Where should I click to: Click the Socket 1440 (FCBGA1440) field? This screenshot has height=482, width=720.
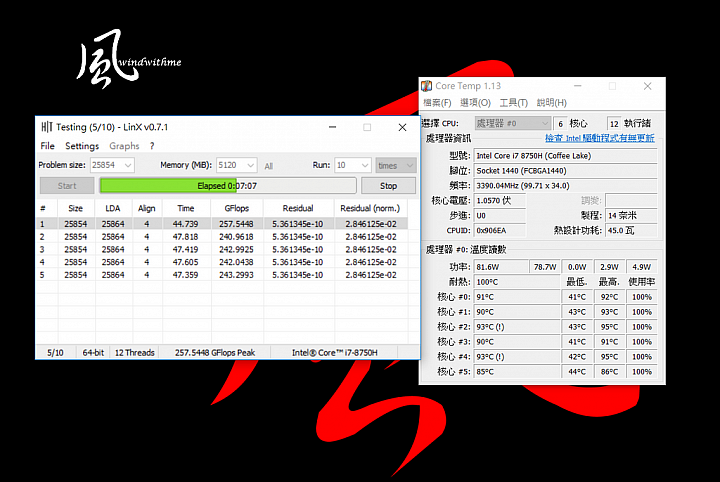click(565, 171)
